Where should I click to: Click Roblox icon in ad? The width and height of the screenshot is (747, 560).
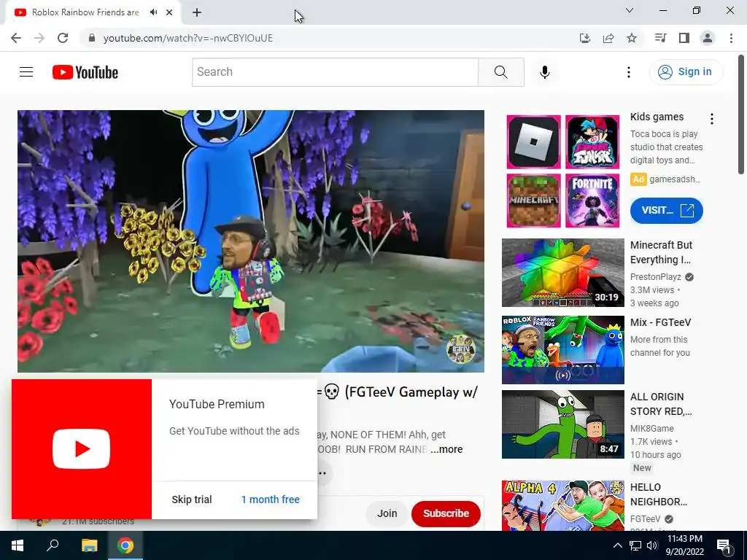pyautogui.click(x=533, y=142)
